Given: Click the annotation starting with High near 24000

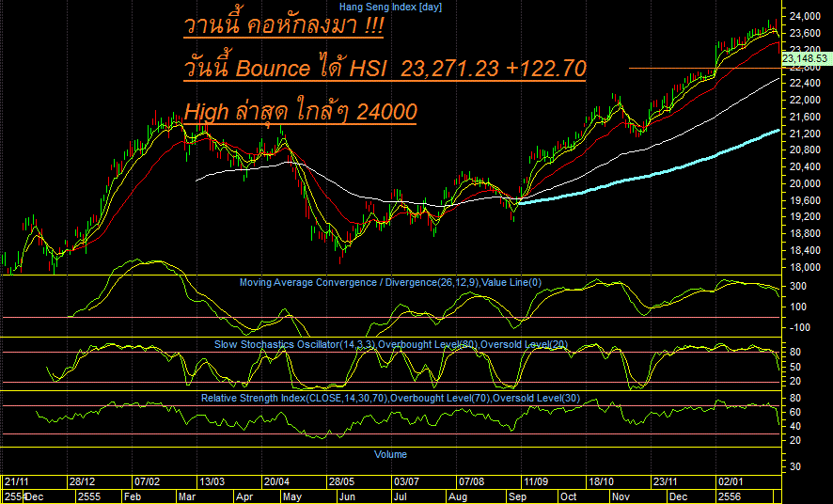Looking at the screenshot, I should (300, 112).
